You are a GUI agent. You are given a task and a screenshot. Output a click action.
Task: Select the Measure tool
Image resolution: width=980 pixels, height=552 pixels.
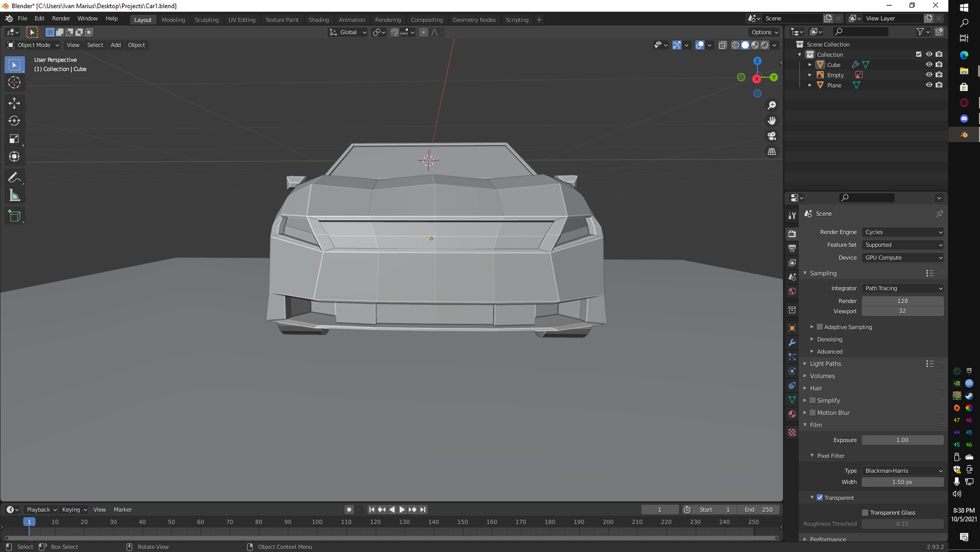tap(15, 194)
